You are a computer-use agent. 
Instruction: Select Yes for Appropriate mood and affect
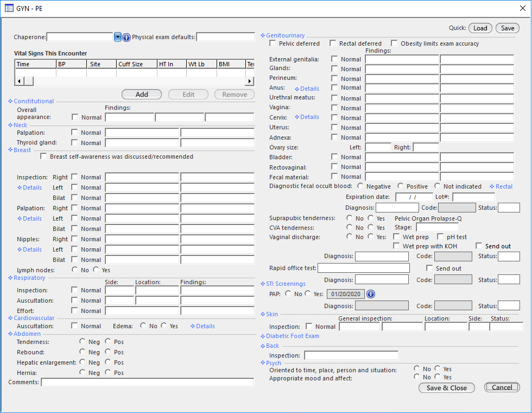pos(438,377)
